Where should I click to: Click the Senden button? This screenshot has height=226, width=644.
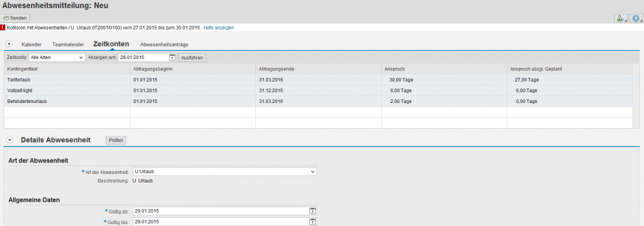coord(15,18)
